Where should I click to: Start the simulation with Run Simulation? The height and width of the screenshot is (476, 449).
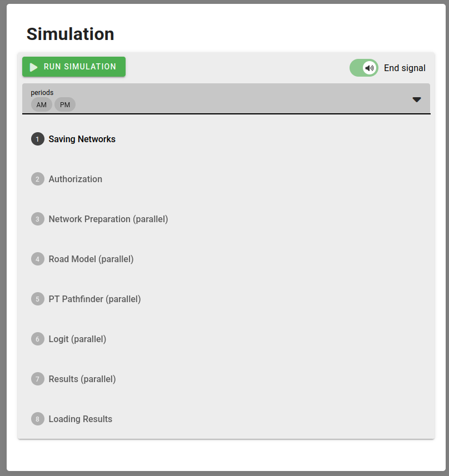pyautogui.click(x=74, y=67)
